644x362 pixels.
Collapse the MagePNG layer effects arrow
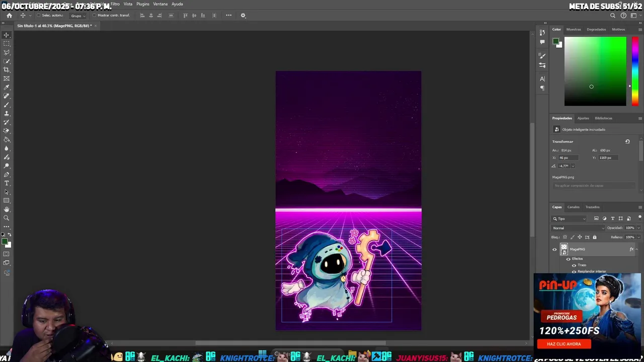(x=637, y=249)
